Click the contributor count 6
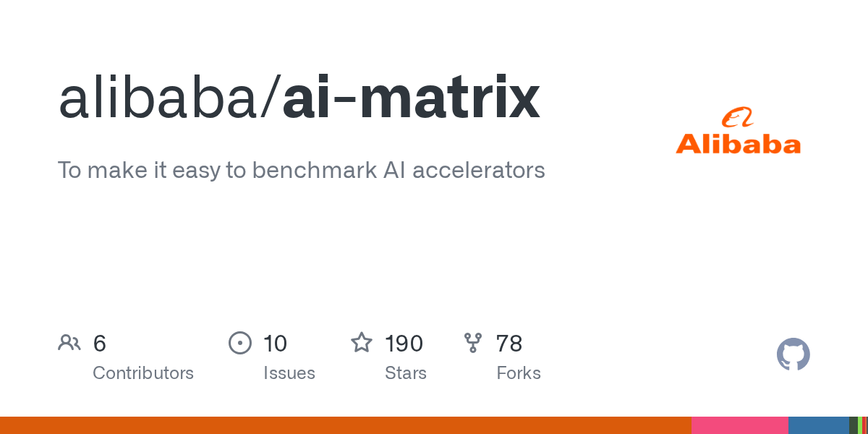 pos(100,344)
